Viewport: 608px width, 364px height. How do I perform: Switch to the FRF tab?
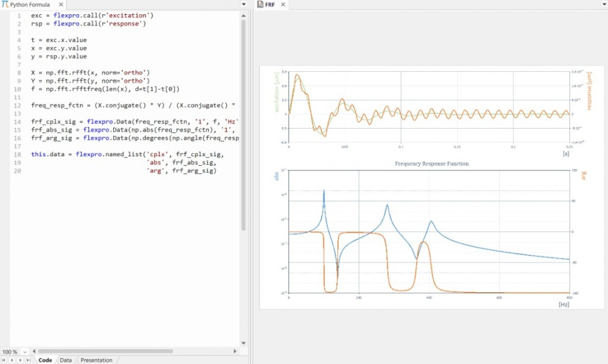(270, 4)
